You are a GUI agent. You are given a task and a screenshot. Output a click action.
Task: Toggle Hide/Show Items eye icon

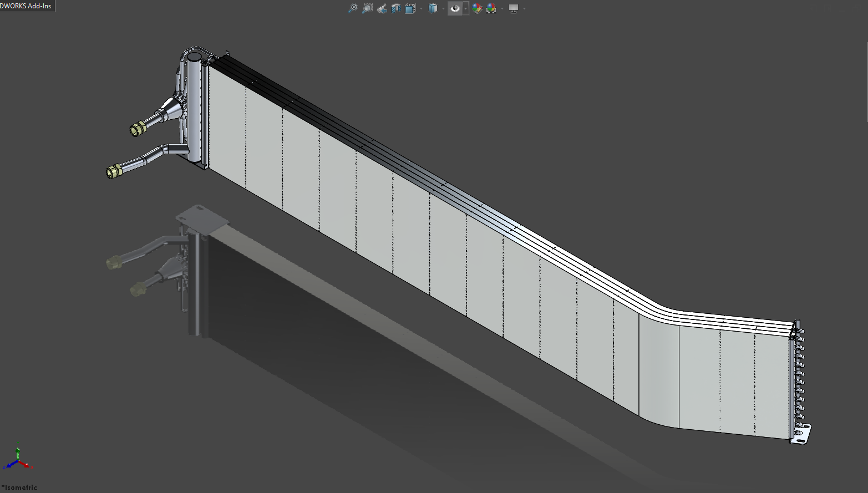[x=455, y=8]
